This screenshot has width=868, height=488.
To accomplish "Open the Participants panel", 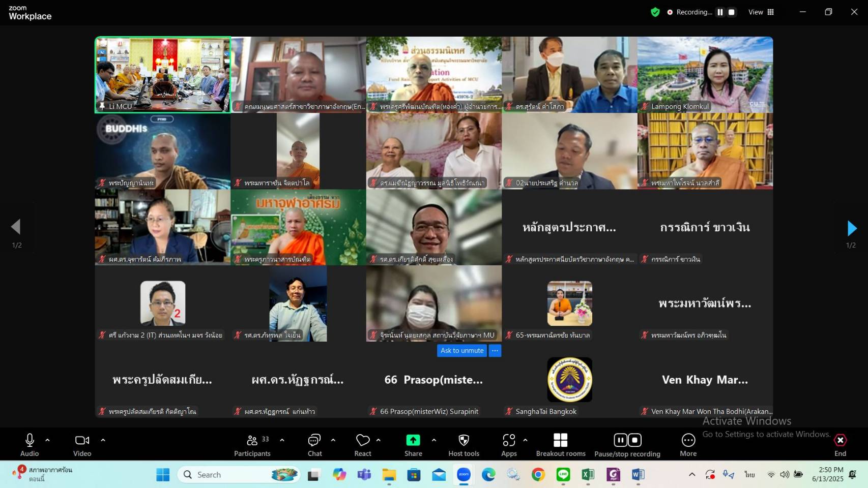I will click(x=252, y=445).
